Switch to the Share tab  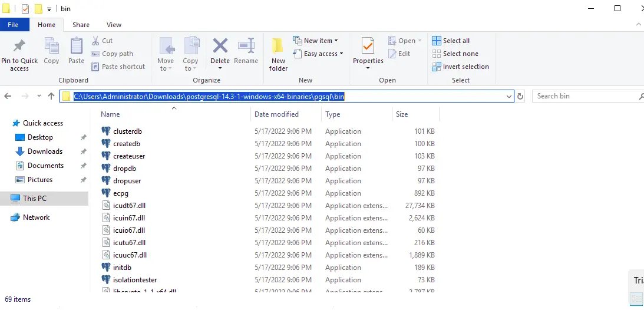pos(81,25)
